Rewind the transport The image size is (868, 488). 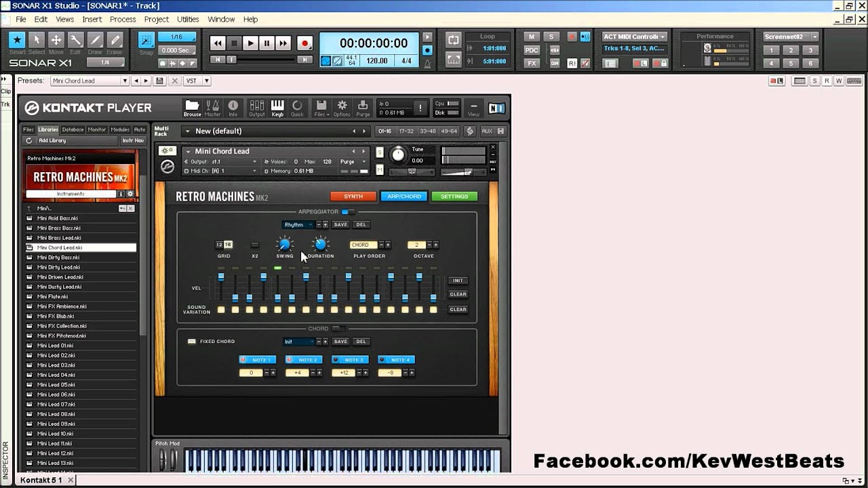tap(218, 43)
